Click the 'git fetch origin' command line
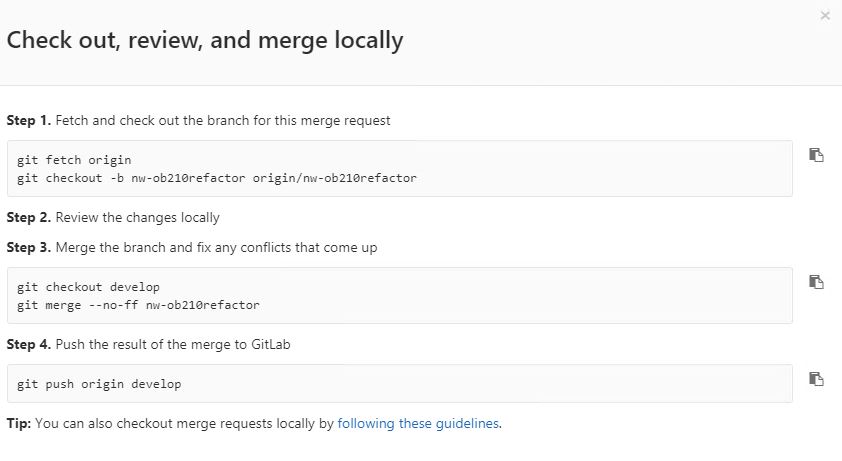The height and width of the screenshot is (461, 842). [74, 160]
